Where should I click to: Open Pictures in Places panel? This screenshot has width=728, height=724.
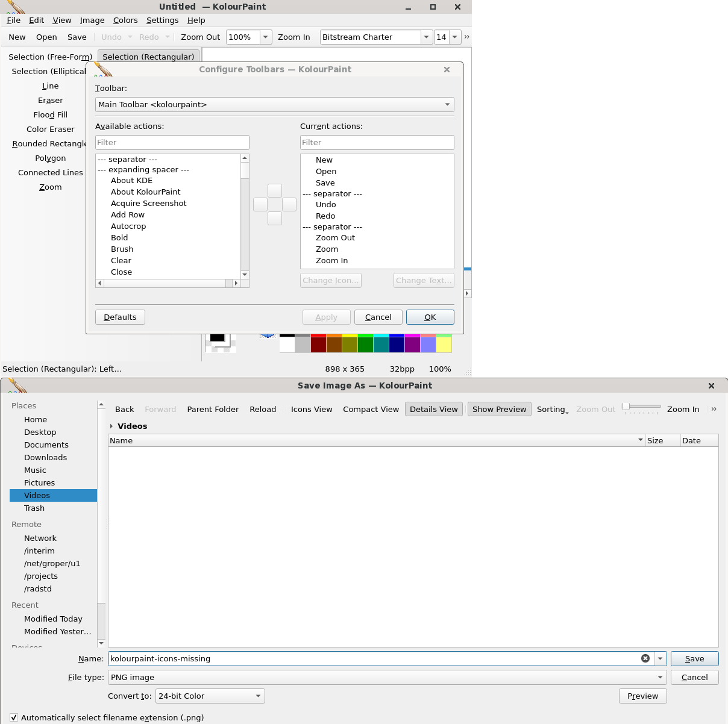40,482
